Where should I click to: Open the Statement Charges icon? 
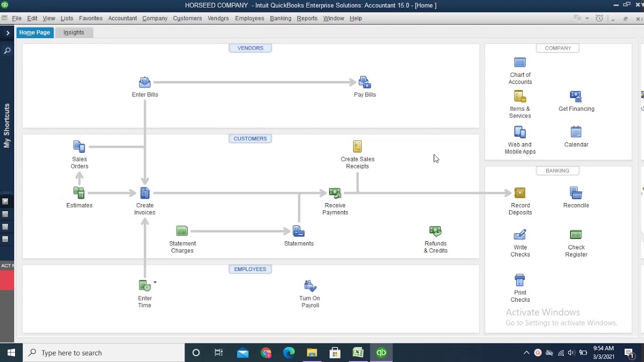182,231
